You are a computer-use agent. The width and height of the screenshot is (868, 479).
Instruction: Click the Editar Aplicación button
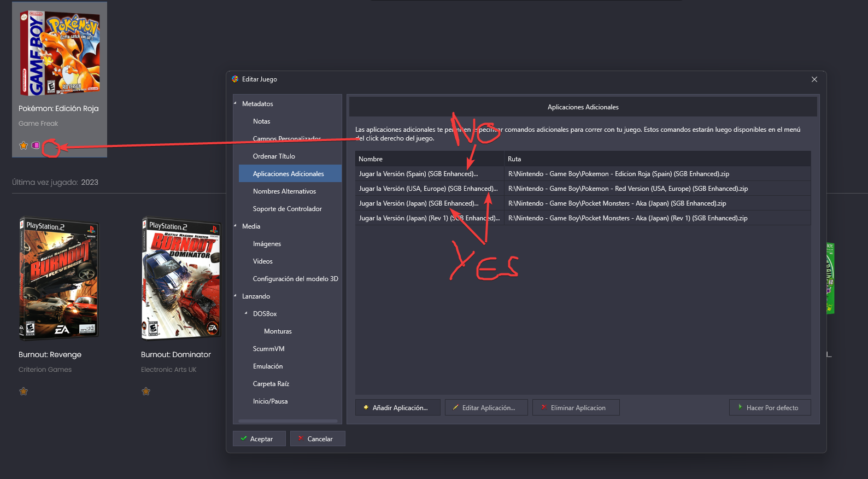point(486,407)
